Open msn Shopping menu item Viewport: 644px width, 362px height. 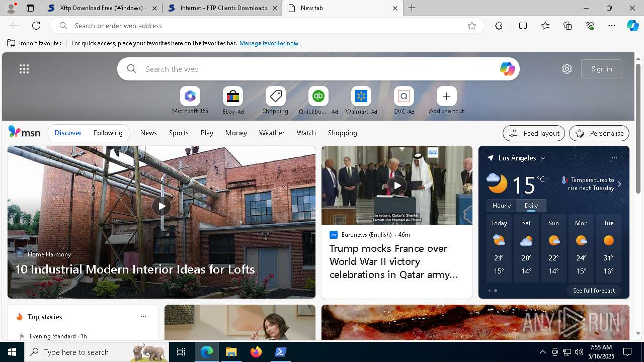[x=342, y=133]
